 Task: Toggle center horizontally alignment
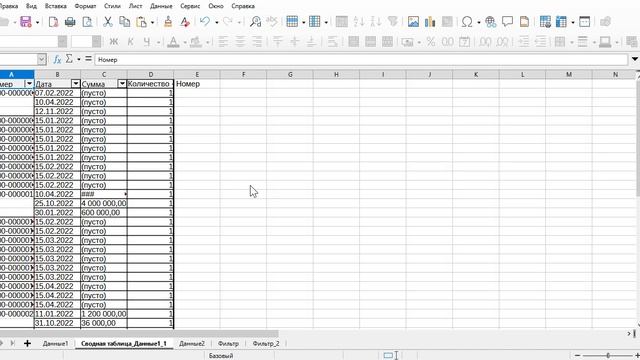coord(240,42)
